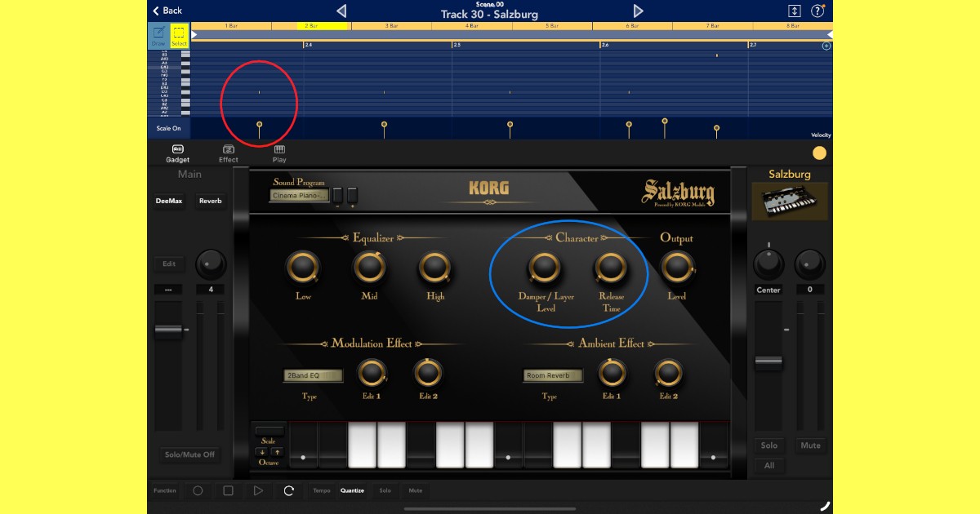Screen dimensions: 980x514
Task: Adjust Ambient Effect Edit 1 knob
Action: (x=612, y=373)
